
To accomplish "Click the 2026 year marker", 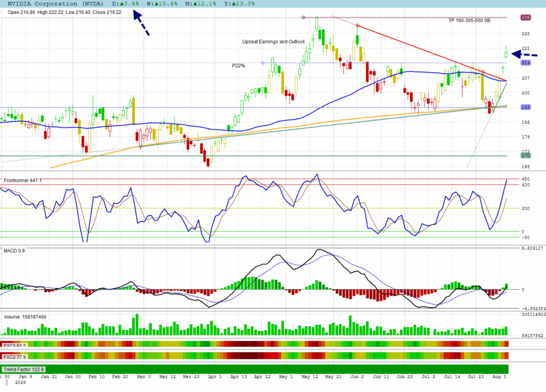I will pos(21,382).
